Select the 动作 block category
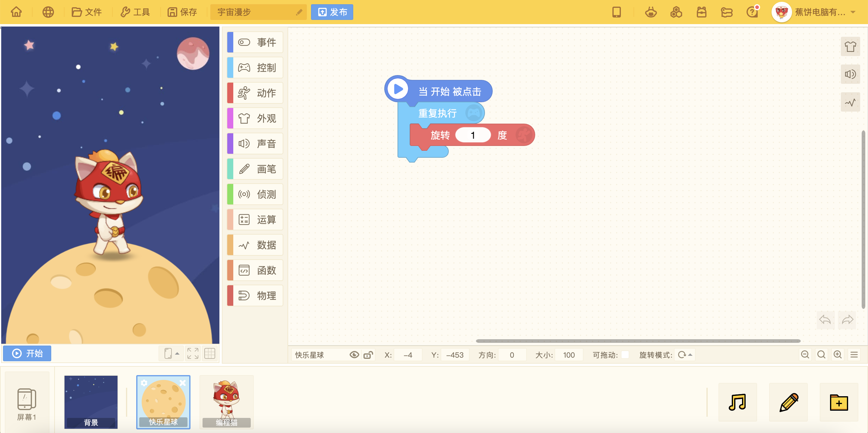Image resolution: width=868 pixels, height=433 pixels. pos(255,93)
